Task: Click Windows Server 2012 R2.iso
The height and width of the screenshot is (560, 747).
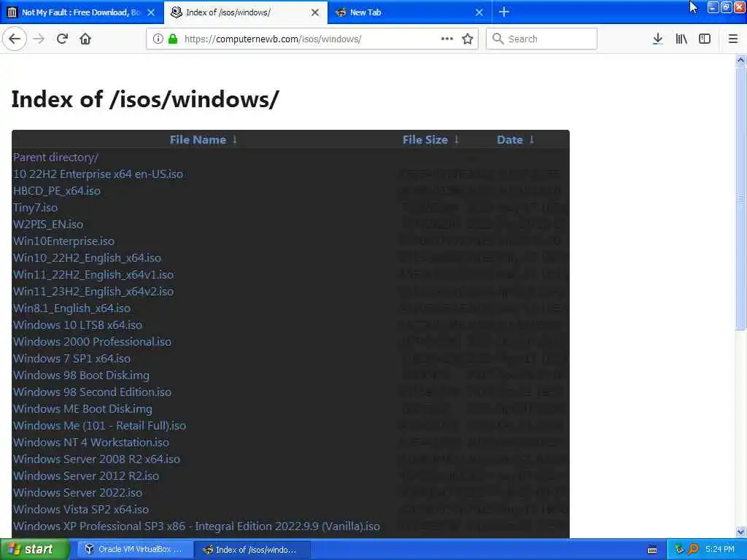Action: (86, 475)
